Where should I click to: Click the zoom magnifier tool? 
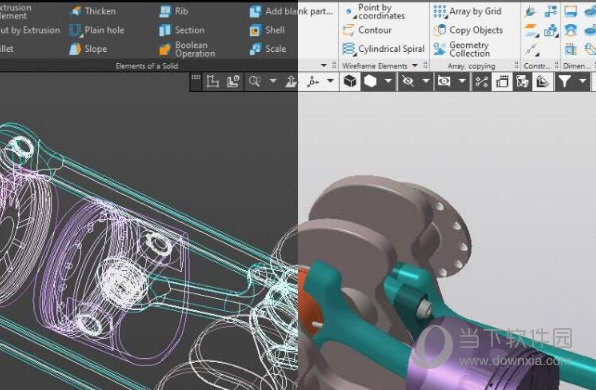pos(254,81)
